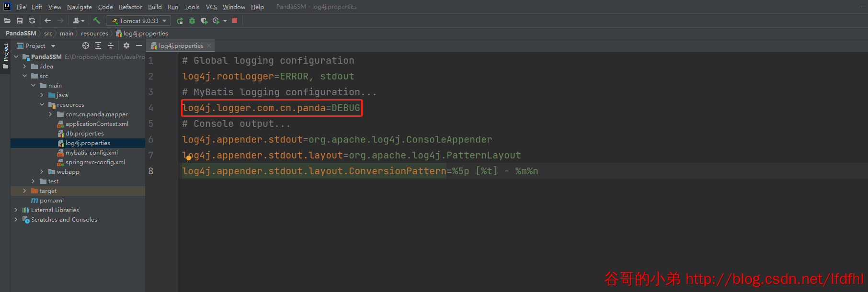The height and width of the screenshot is (292, 868).
Task: Navigate back with the left arrow icon
Action: (47, 21)
